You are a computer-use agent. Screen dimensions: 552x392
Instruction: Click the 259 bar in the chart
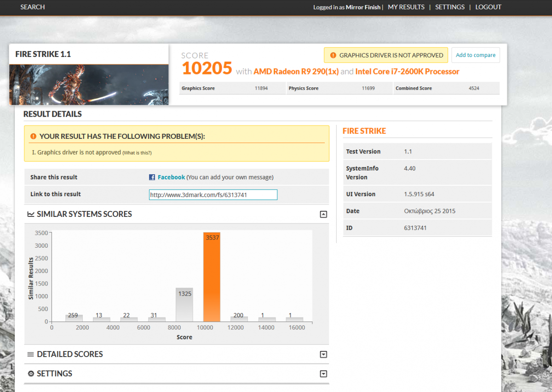(74, 318)
